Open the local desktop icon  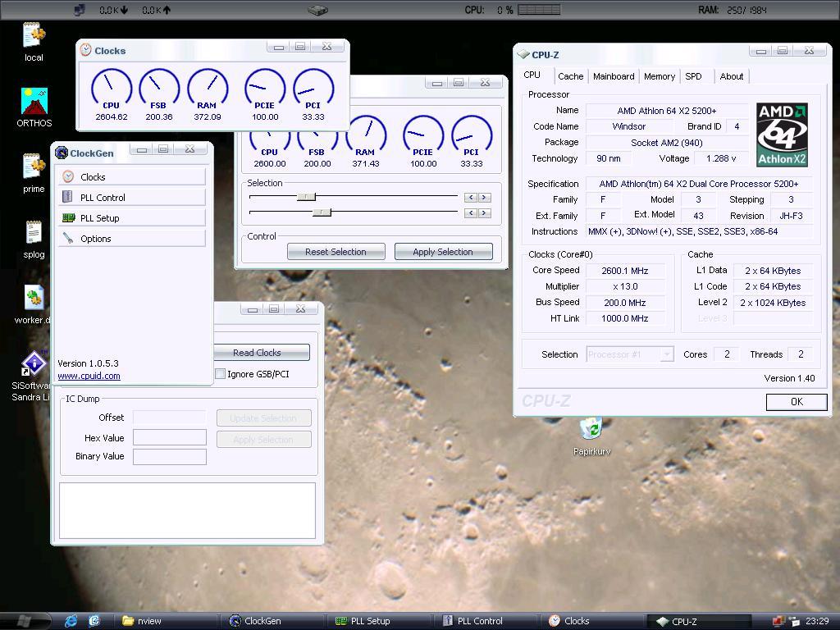pos(34,35)
